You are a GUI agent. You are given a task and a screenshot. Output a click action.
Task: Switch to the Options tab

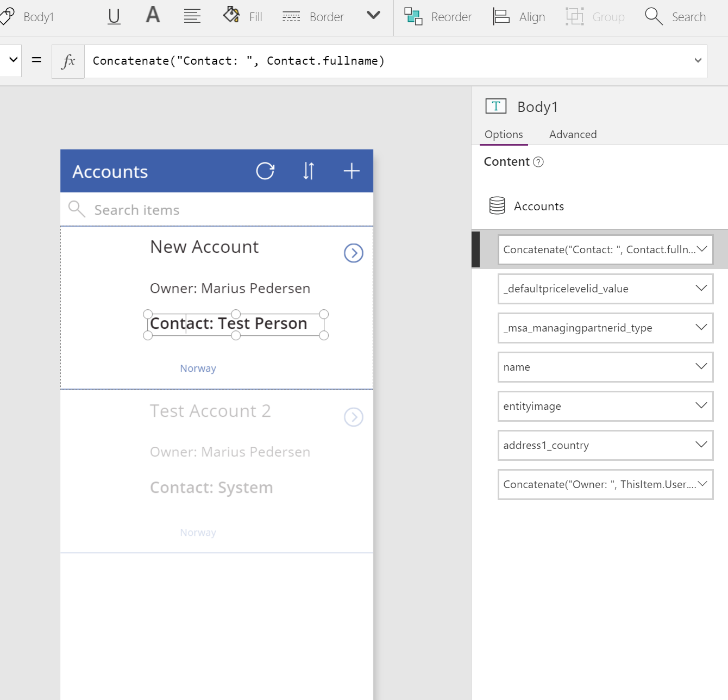(x=504, y=134)
